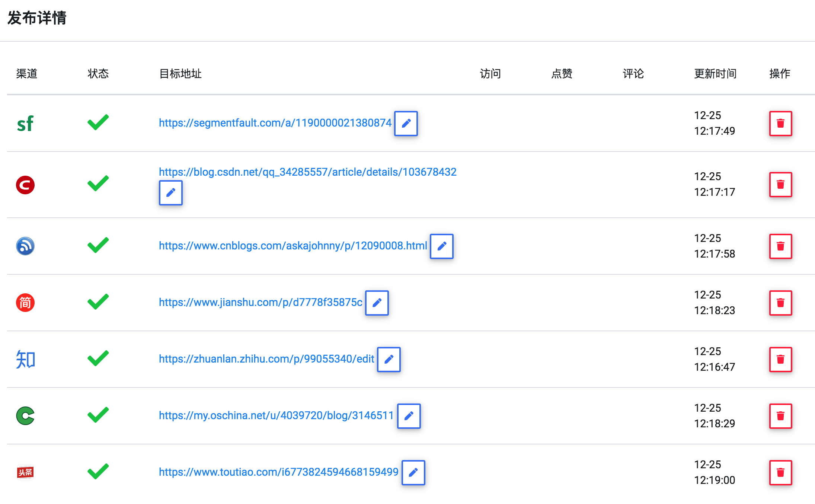815x504 pixels.
Task: Click the Jianshu channel icon
Action: pos(25,303)
